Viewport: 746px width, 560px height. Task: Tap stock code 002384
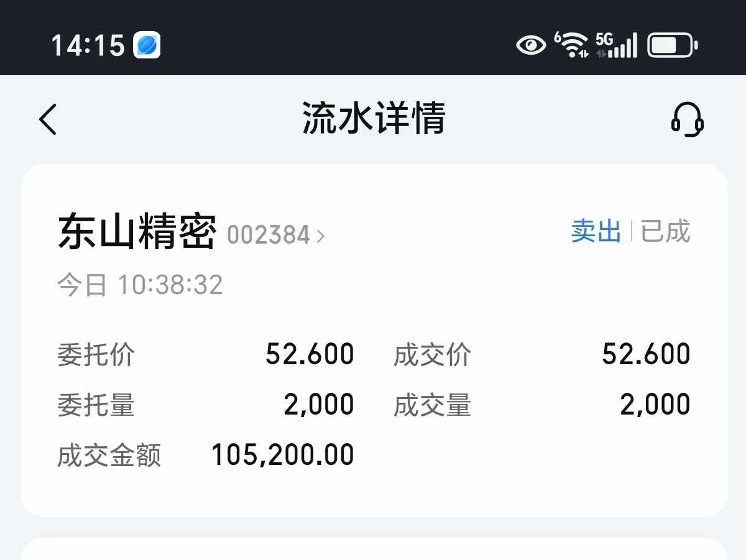(x=269, y=236)
